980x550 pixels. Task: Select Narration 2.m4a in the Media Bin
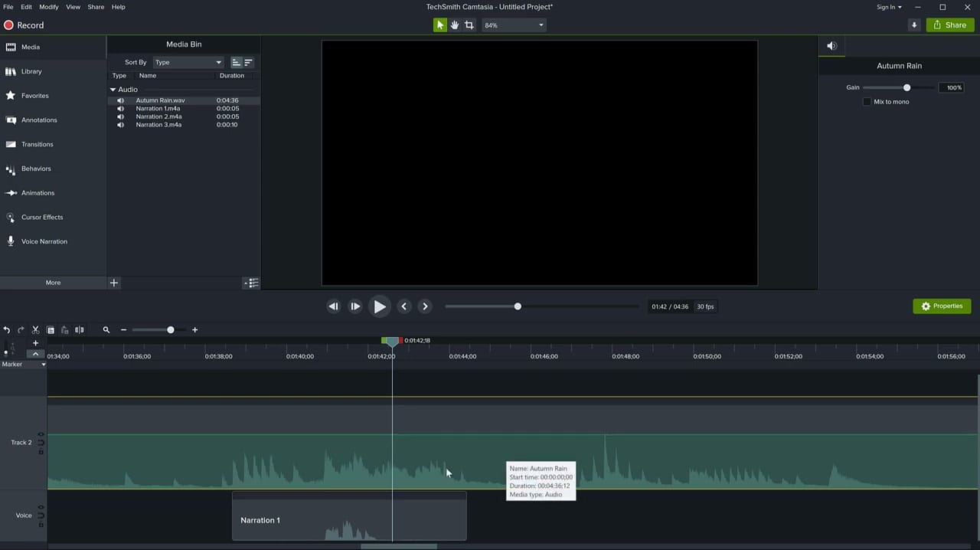tap(158, 116)
